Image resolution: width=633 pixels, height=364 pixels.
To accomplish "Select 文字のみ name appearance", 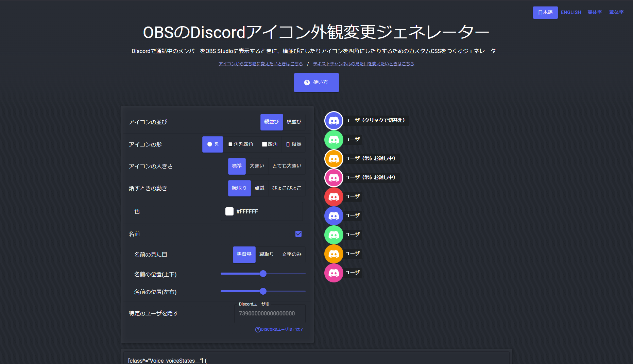I will [292, 255].
